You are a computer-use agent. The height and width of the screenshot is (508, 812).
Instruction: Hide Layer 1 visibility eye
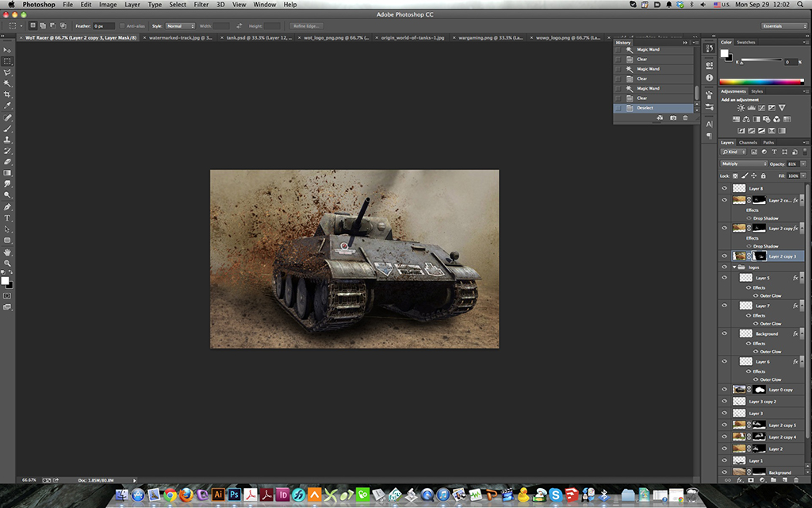pos(725,460)
